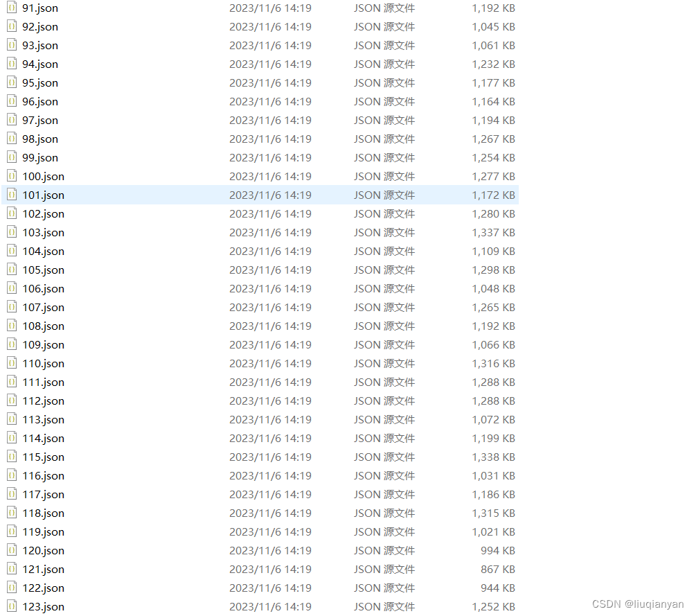The image size is (694, 616).
Task: Click the 1,177 KB size cell
Action: tap(494, 83)
